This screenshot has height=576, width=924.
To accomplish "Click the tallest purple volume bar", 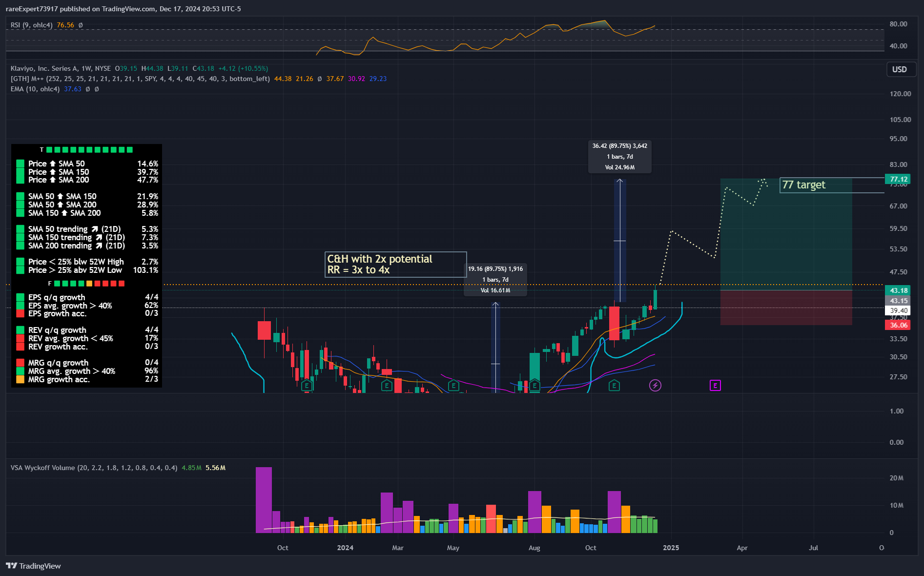I will tap(264, 500).
